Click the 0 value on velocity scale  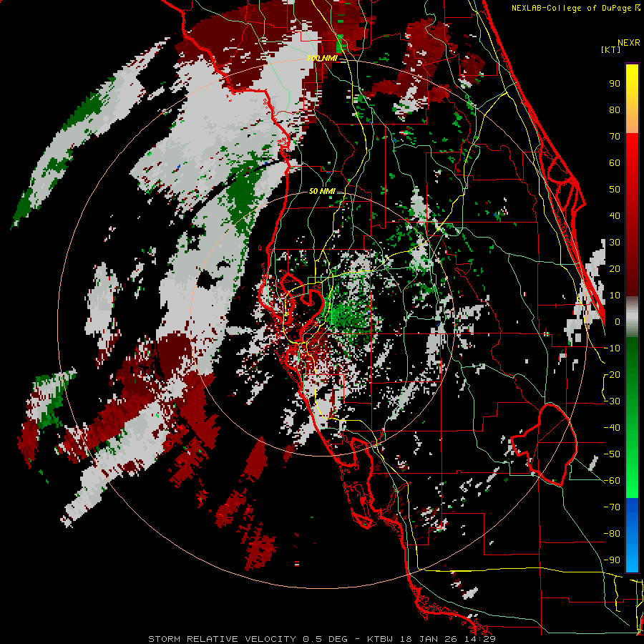tap(618, 321)
